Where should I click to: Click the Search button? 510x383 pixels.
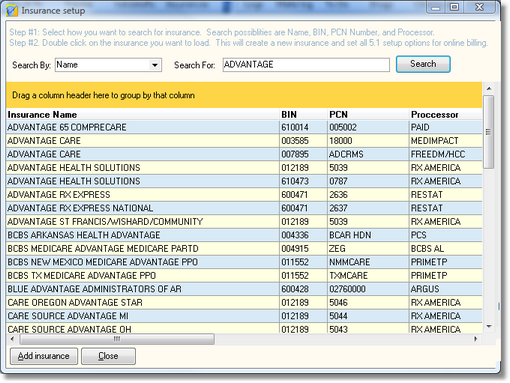pyautogui.click(x=423, y=64)
